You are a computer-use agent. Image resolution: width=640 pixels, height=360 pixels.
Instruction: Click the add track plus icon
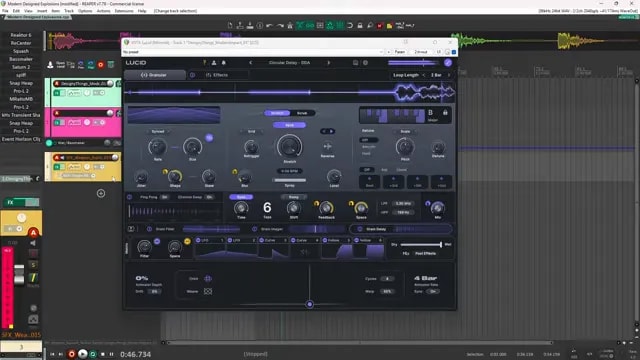(101, 193)
